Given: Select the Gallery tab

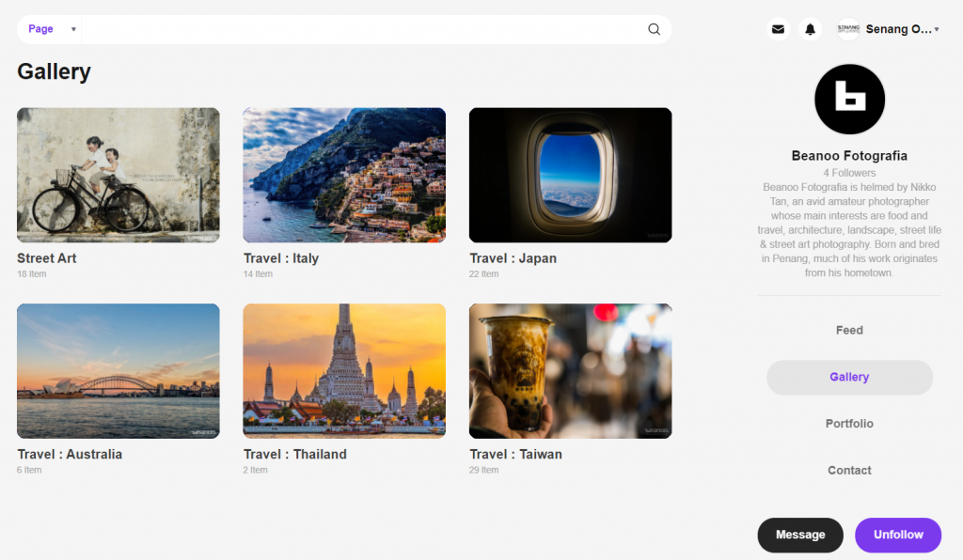Looking at the screenshot, I should click(849, 377).
